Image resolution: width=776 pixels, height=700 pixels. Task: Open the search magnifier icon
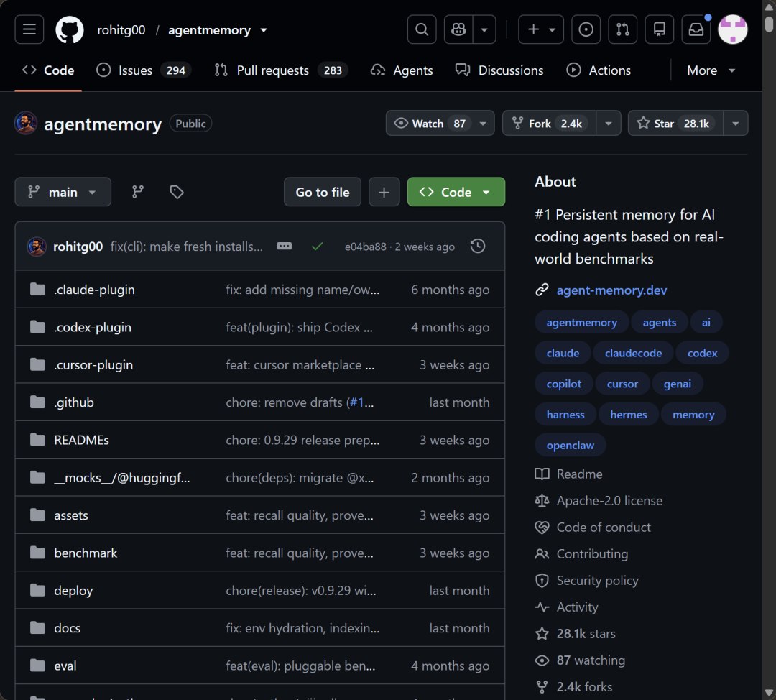tap(422, 29)
